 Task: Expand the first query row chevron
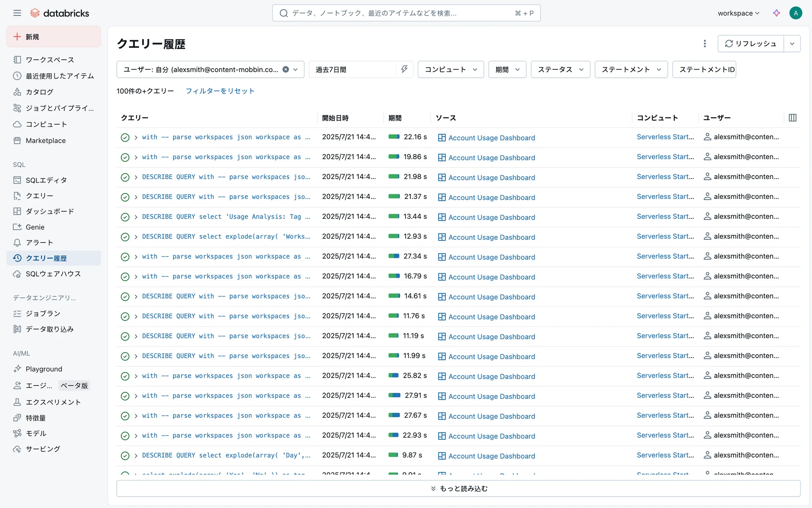click(x=136, y=138)
